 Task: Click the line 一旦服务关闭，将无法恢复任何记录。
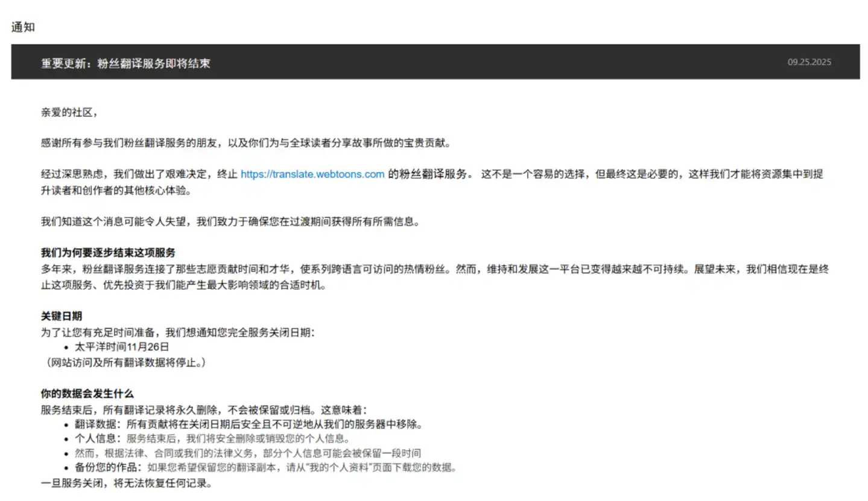coord(127,484)
